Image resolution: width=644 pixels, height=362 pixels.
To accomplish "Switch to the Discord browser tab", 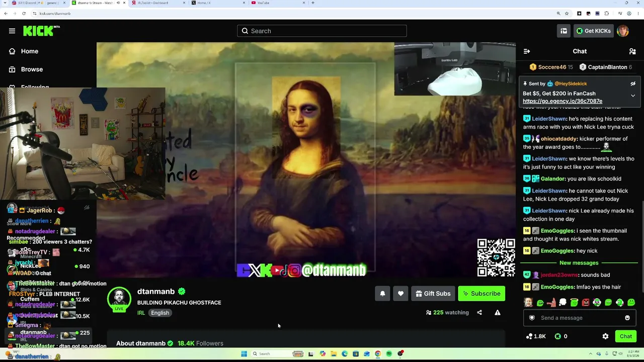I will point(38,3).
